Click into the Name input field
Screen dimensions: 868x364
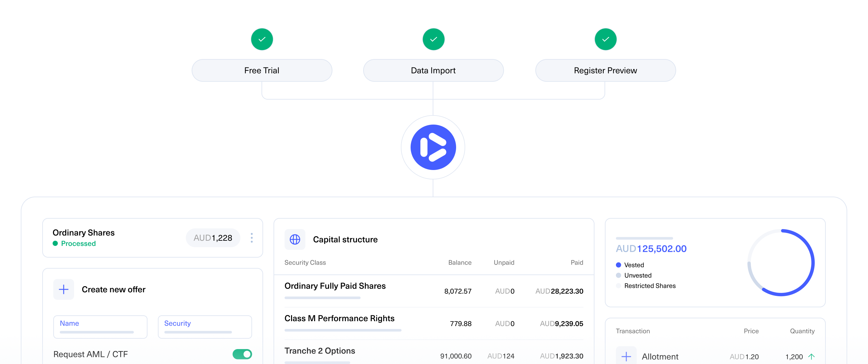pyautogui.click(x=100, y=327)
